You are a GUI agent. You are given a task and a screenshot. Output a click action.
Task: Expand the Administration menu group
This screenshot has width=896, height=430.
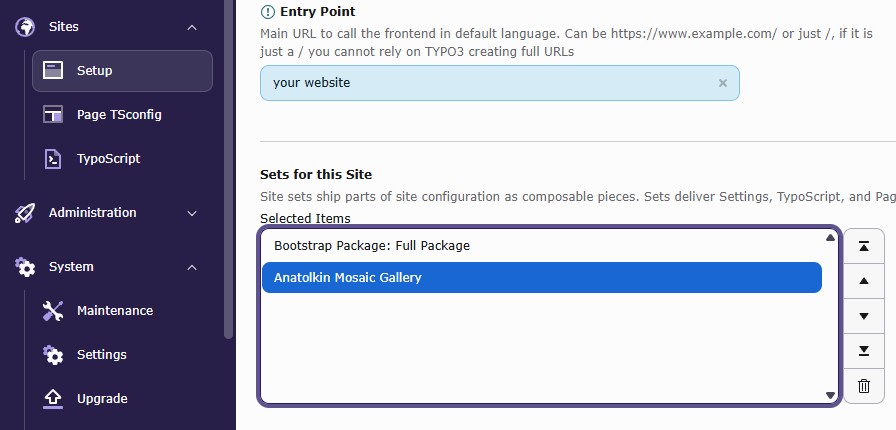[192, 213]
